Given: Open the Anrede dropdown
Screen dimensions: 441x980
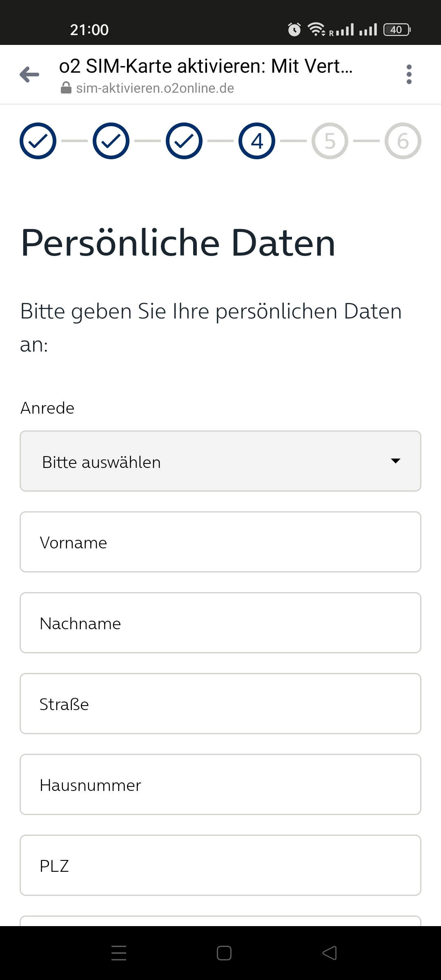Looking at the screenshot, I should pyautogui.click(x=220, y=461).
